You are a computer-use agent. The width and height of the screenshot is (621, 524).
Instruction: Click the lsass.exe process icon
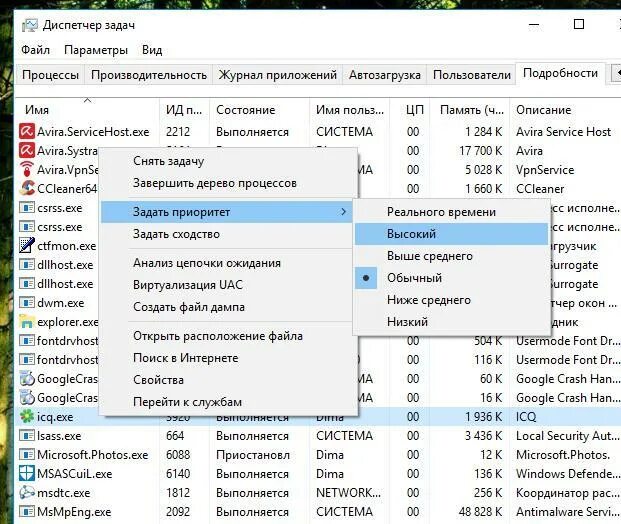pos(27,436)
